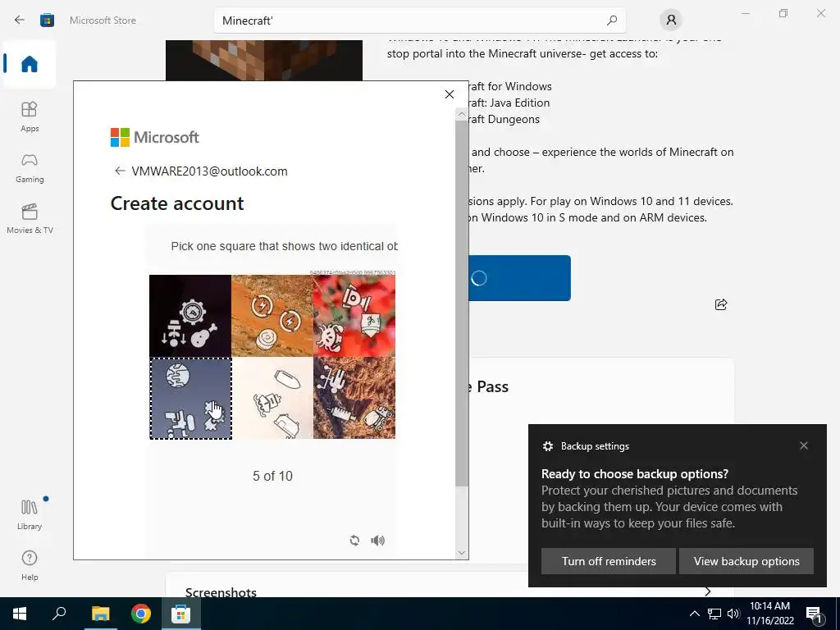The image size is (840, 630).
Task: Click the volume tray icon
Action: [x=733, y=614]
